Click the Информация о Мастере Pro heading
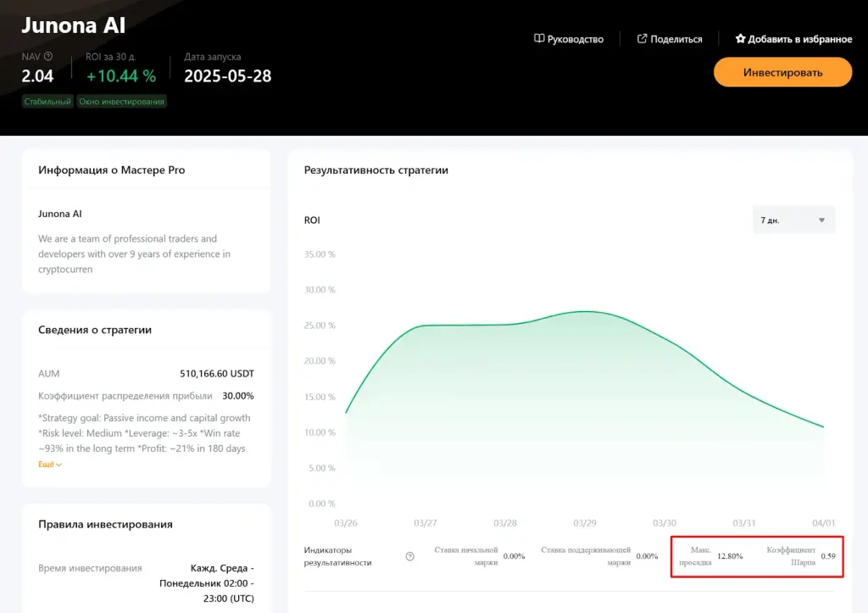The image size is (868, 613). [x=111, y=170]
